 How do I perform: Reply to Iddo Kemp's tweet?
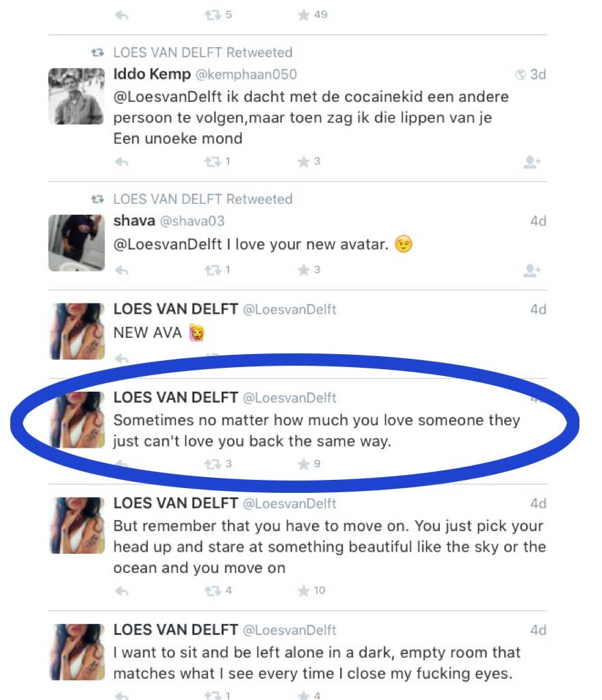coord(122,161)
